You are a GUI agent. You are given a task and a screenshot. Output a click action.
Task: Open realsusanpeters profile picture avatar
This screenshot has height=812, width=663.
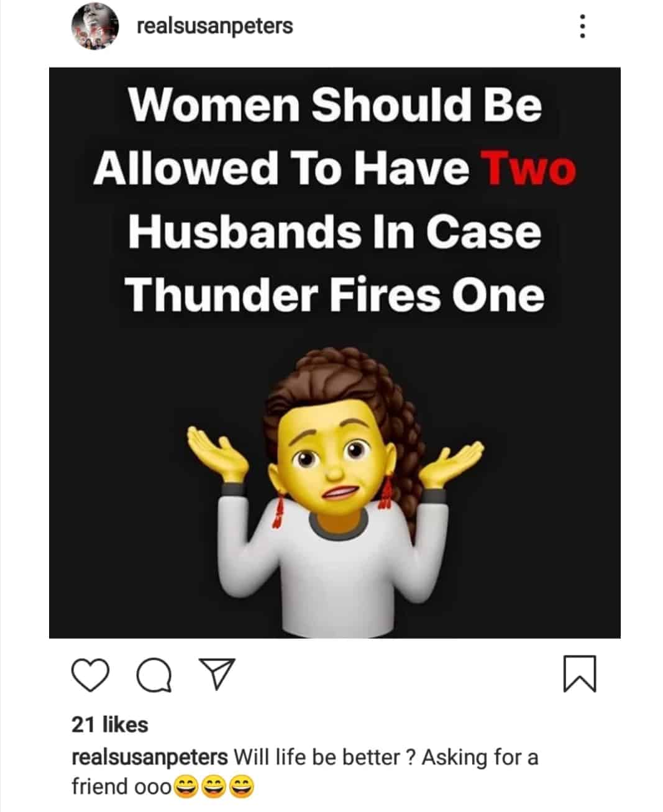point(95,26)
